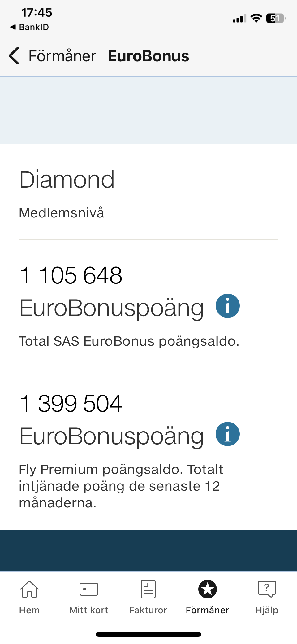Image resolution: width=297 pixels, height=644 pixels.
Task: Tap the 1 105 648 points value
Action: tap(71, 275)
